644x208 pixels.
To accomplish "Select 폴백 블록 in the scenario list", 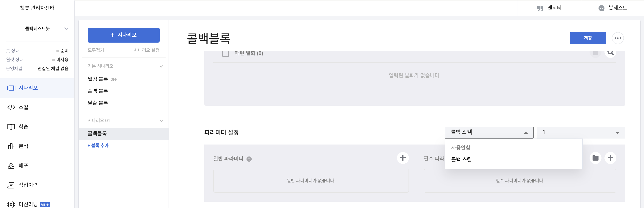I will pos(98,91).
